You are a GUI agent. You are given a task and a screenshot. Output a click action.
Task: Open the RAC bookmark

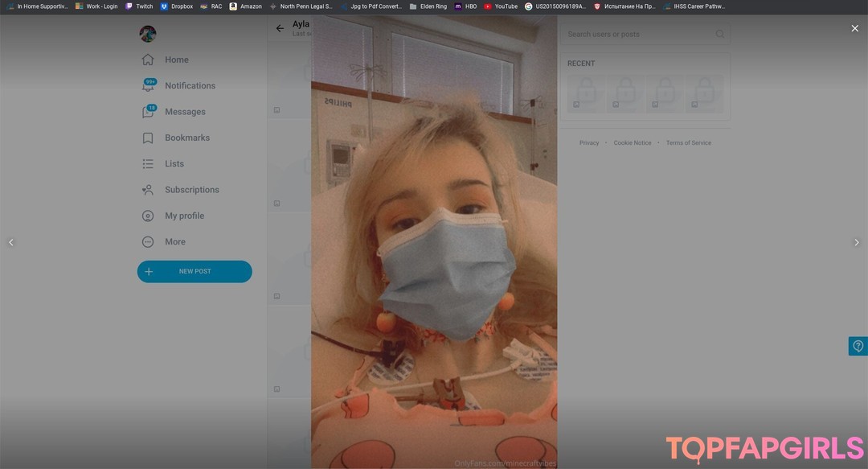click(x=211, y=6)
